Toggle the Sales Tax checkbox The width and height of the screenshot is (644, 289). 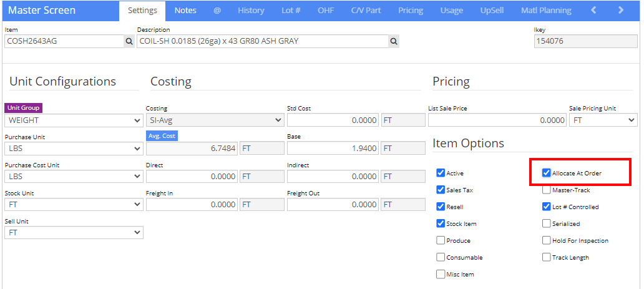pos(441,190)
